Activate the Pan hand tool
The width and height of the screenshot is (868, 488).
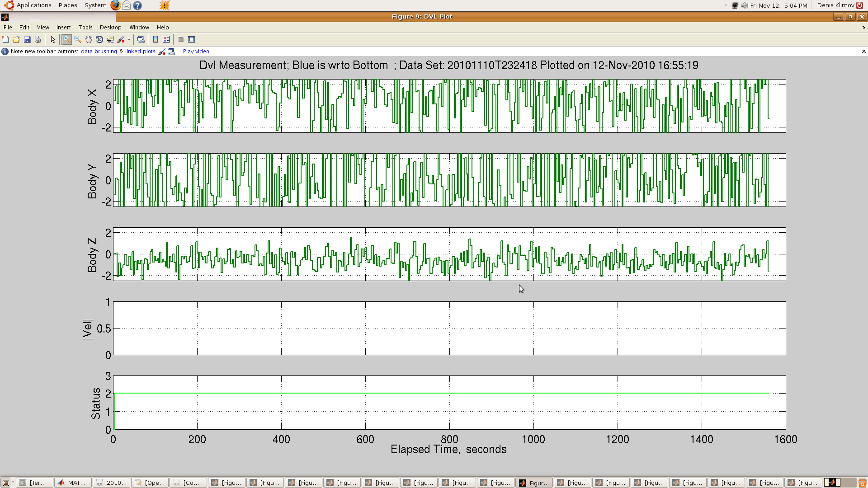pos(89,40)
